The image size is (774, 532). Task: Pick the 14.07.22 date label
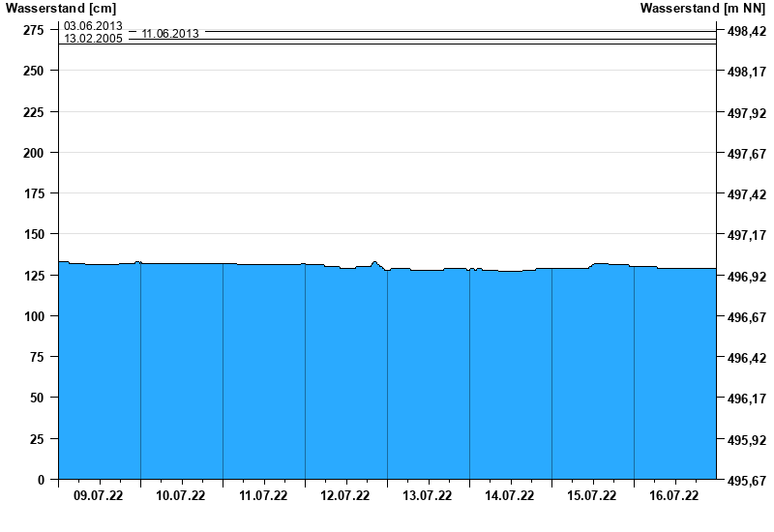pyautogui.click(x=510, y=496)
